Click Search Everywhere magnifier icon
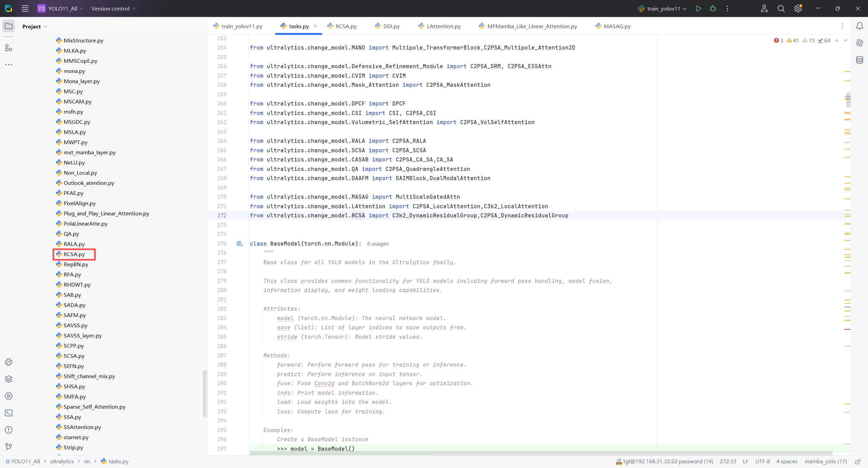The height and width of the screenshot is (468, 868). pos(781,8)
